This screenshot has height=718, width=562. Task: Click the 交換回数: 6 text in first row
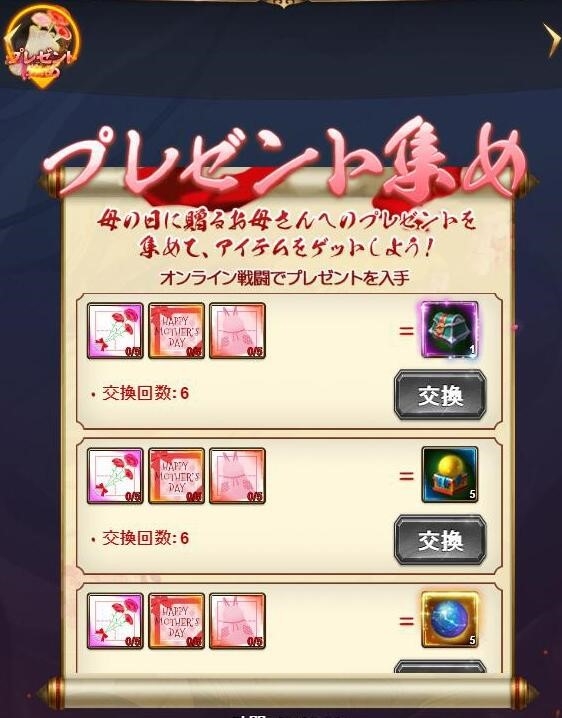point(145,393)
